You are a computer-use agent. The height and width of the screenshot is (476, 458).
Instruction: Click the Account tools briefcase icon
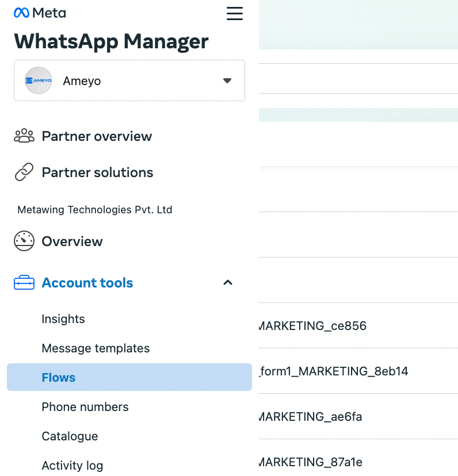click(x=24, y=283)
